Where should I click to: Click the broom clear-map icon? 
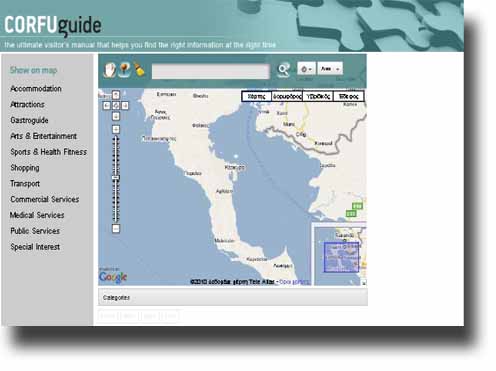(x=139, y=69)
